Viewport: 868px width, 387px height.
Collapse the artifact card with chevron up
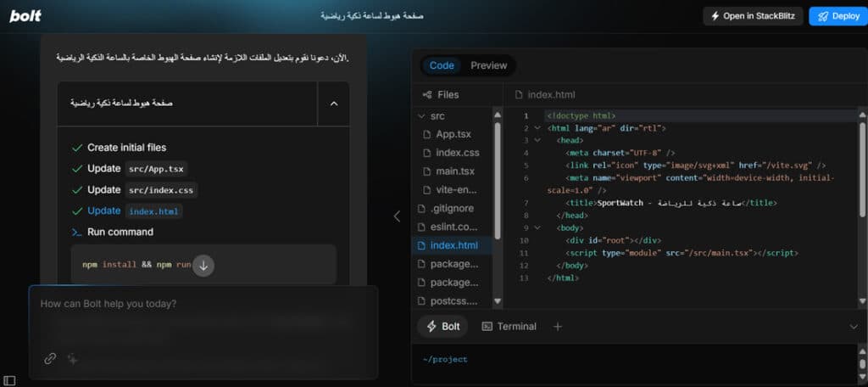pyautogui.click(x=334, y=104)
